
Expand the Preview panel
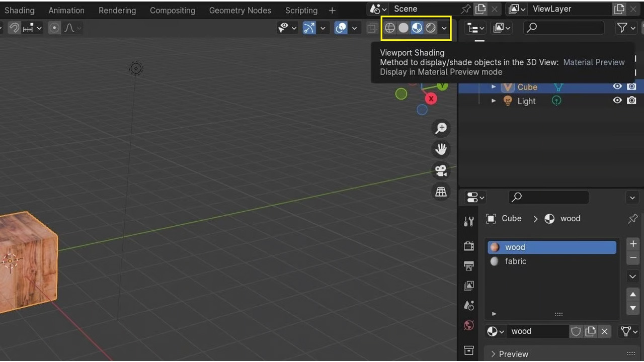(513, 354)
